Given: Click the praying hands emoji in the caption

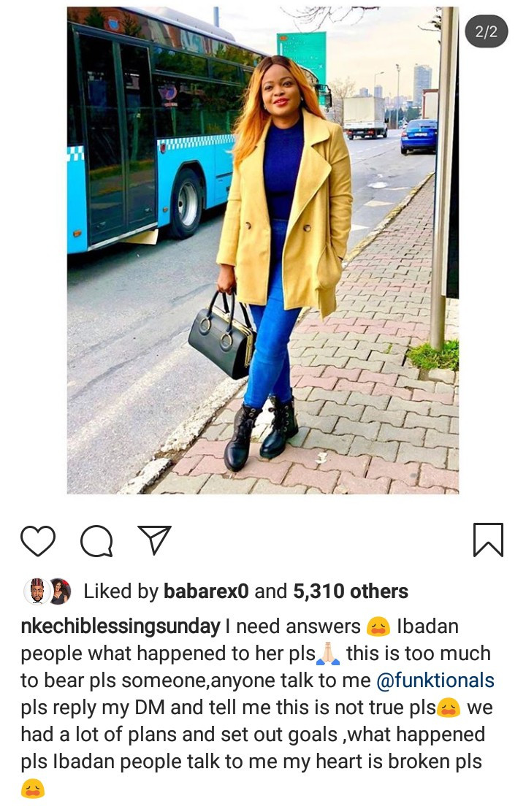Looking at the screenshot, I should pos(329,654).
